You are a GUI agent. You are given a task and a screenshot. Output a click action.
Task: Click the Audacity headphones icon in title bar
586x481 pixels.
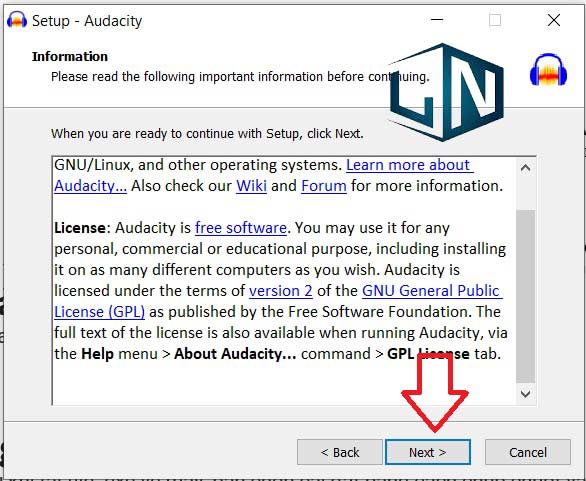point(17,20)
